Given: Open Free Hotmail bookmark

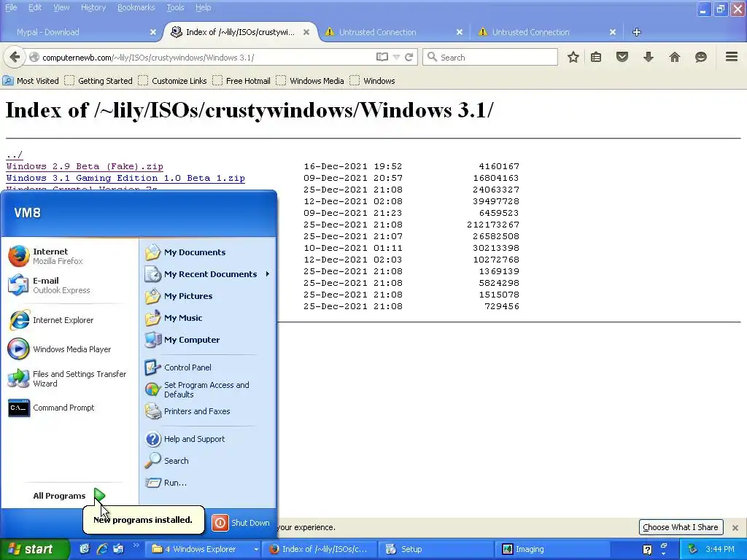Looking at the screenshot, I should 241,80.
